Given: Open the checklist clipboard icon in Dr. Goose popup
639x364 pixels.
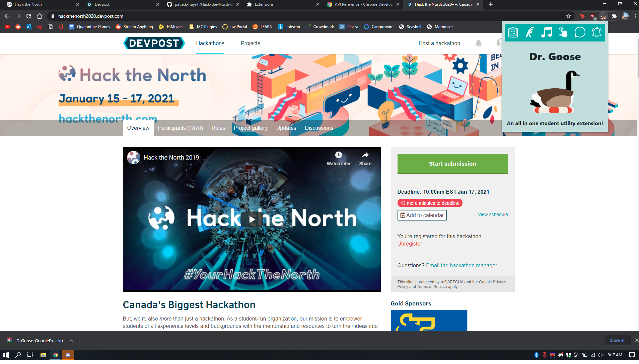Looking at the screenshot, I should coord(513,32).
